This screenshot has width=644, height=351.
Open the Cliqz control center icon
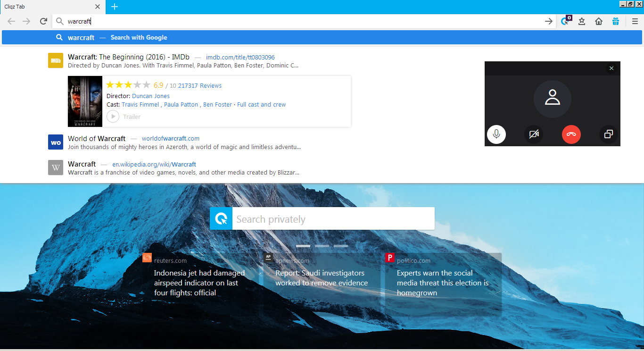tap(565, 21)
